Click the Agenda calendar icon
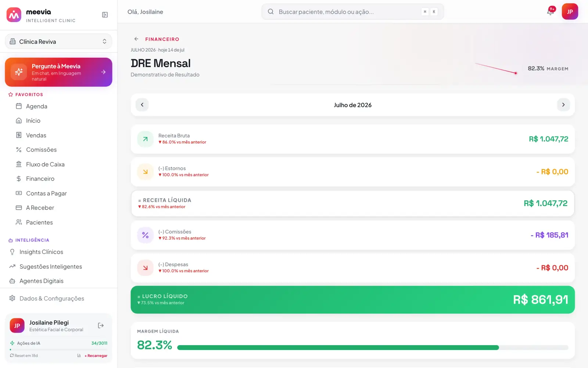 coord(19,106)
